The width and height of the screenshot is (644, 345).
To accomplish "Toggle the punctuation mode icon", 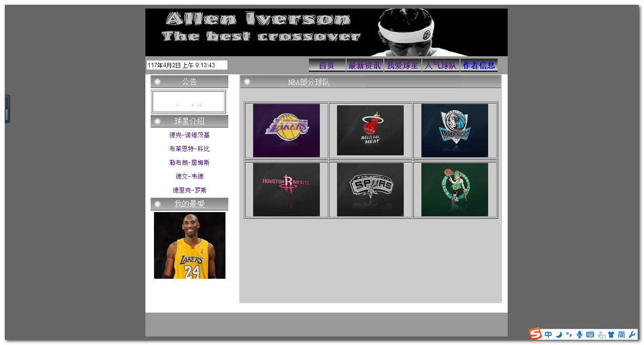I will (569, 335).
